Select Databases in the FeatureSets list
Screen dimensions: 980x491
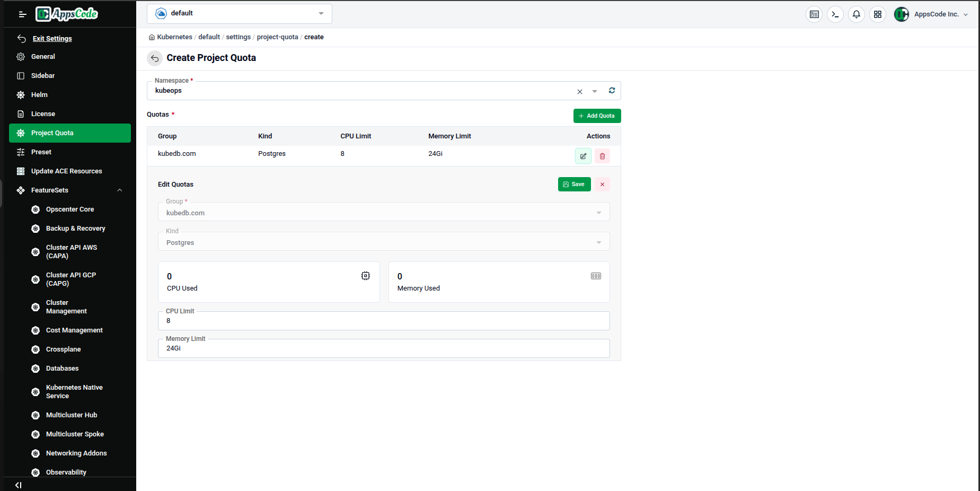coord(62,368)
